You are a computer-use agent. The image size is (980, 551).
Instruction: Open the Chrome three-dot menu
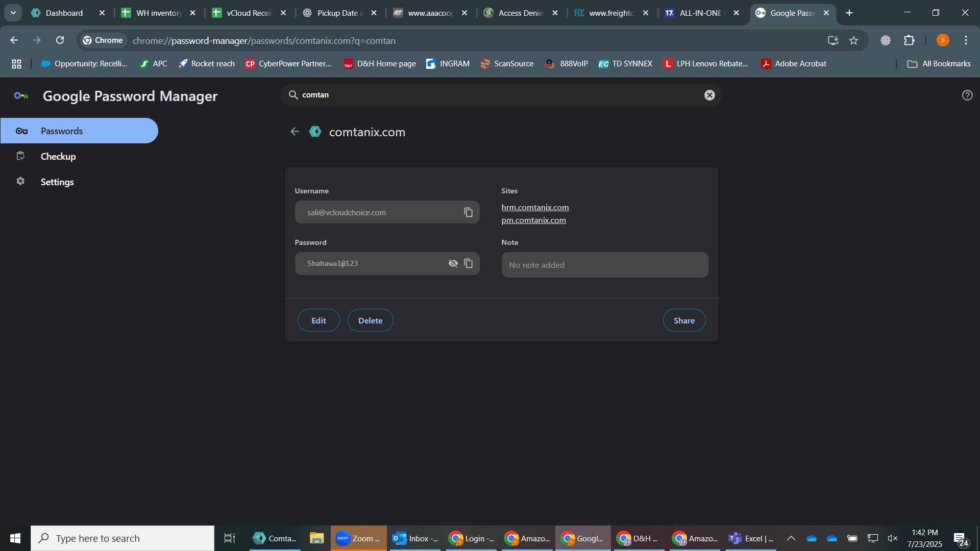point(966,40)
